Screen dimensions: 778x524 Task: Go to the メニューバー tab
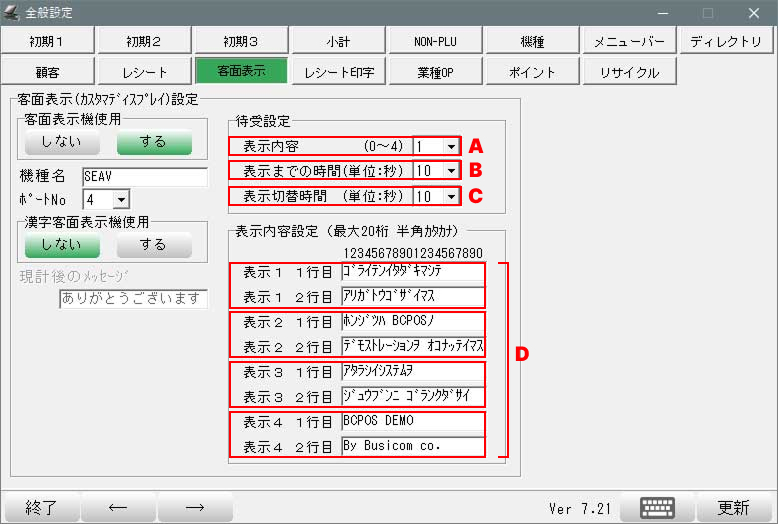point(628,41)
